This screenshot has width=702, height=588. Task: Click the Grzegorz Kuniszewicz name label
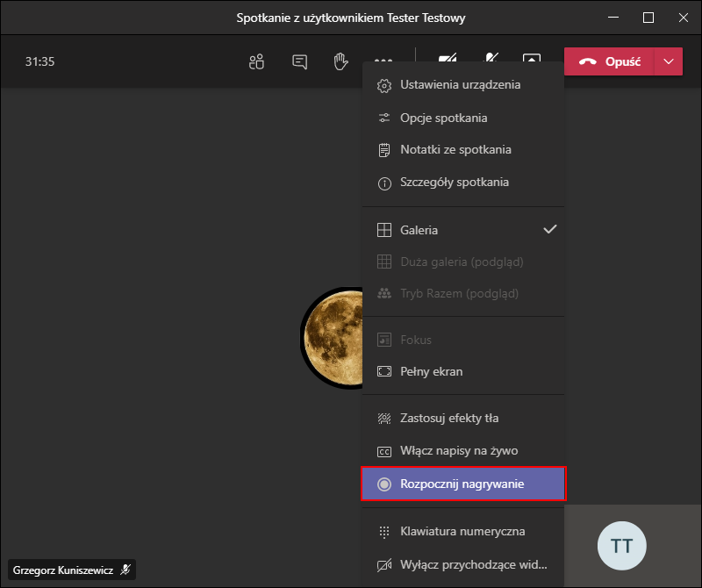[x=62, y=570]
